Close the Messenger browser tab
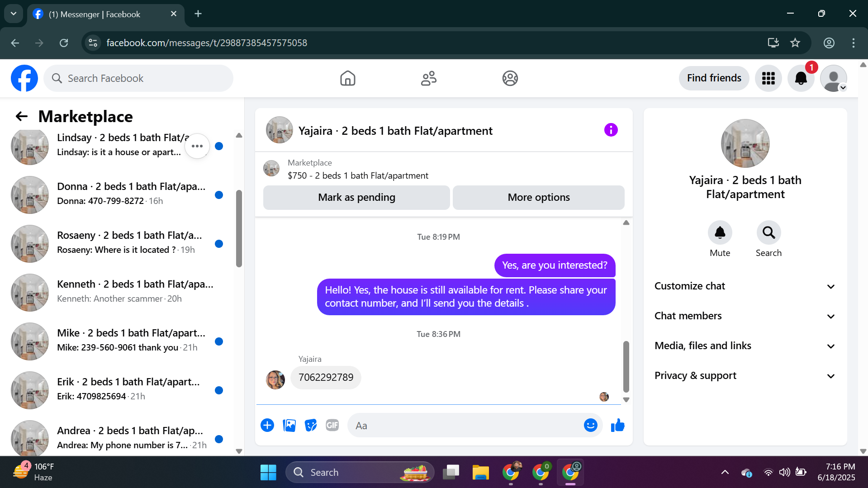Viewport: 868px width, 488px height. pyautogui.click(x=174, y=14)
